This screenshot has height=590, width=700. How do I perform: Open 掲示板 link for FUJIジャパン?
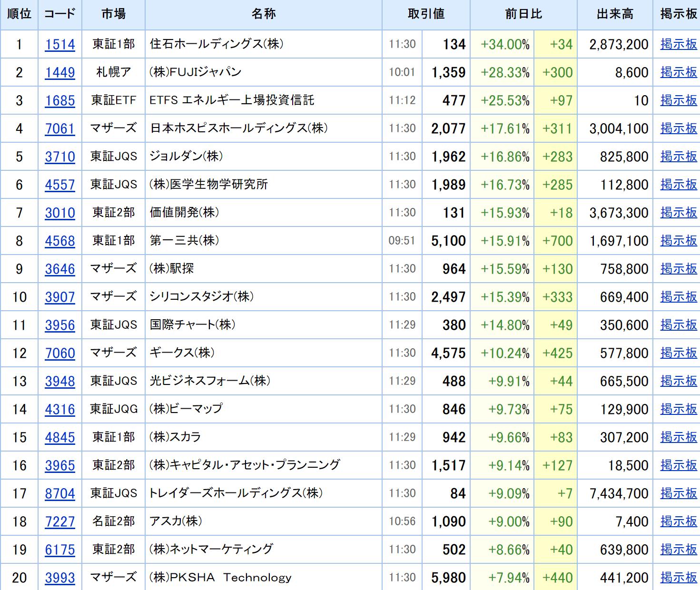[x=679, y=72]
